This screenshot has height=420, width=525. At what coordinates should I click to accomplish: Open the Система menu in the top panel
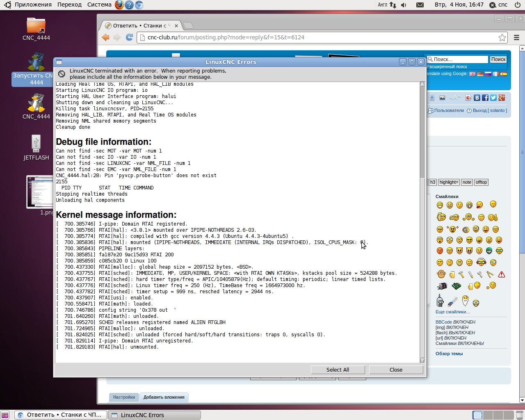point(99,5)
